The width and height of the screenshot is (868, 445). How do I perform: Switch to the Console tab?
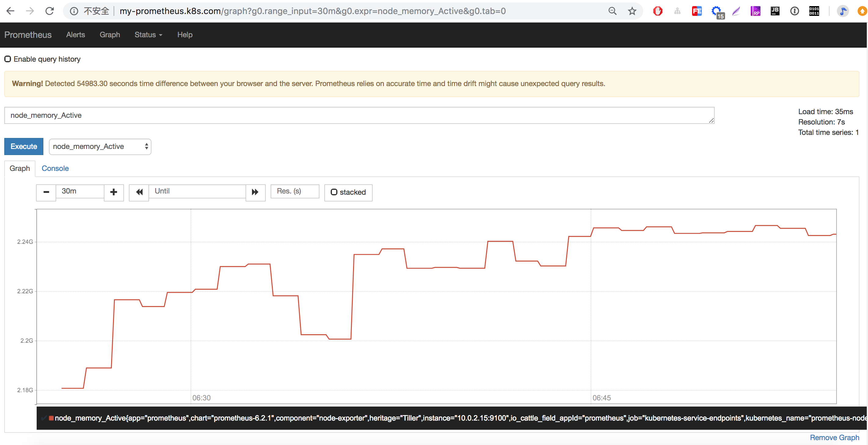tap(55, 168)
